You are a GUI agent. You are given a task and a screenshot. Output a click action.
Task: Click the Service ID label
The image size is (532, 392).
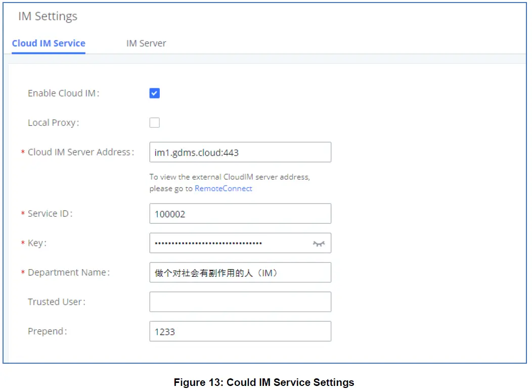(50, 214)
